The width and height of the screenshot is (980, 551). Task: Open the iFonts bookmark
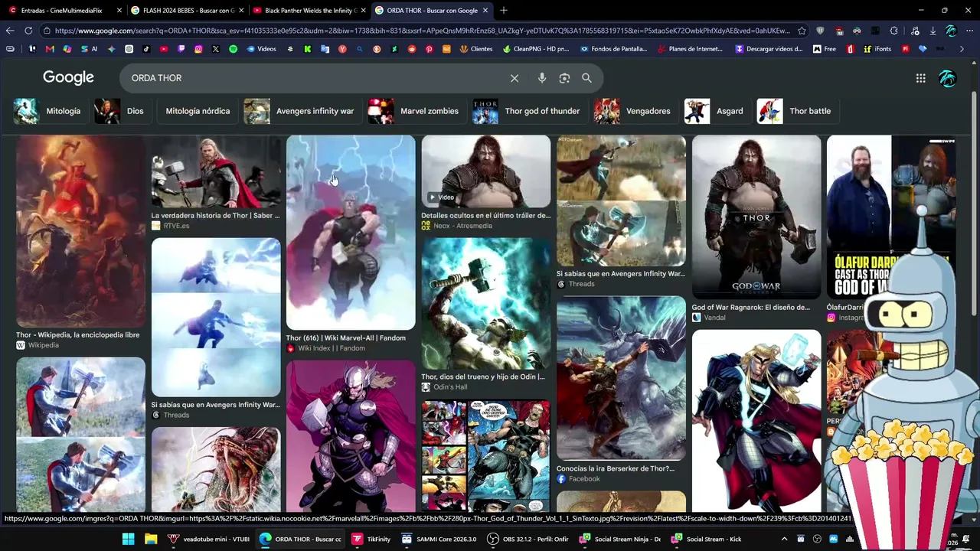pos(876,49)
